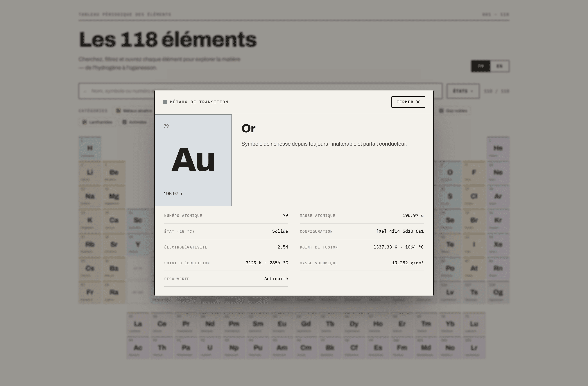Image resolution: width=588 pixels, height=386 pixels.
Task: Open the beryllium (Be) element tile
Action: (114, 172)
